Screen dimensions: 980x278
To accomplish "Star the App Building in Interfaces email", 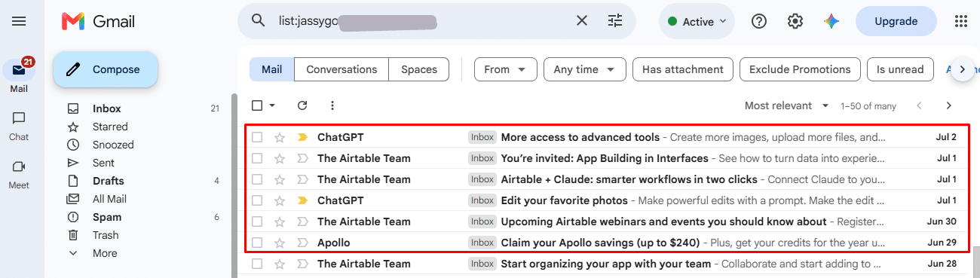I will pos(280,158).
